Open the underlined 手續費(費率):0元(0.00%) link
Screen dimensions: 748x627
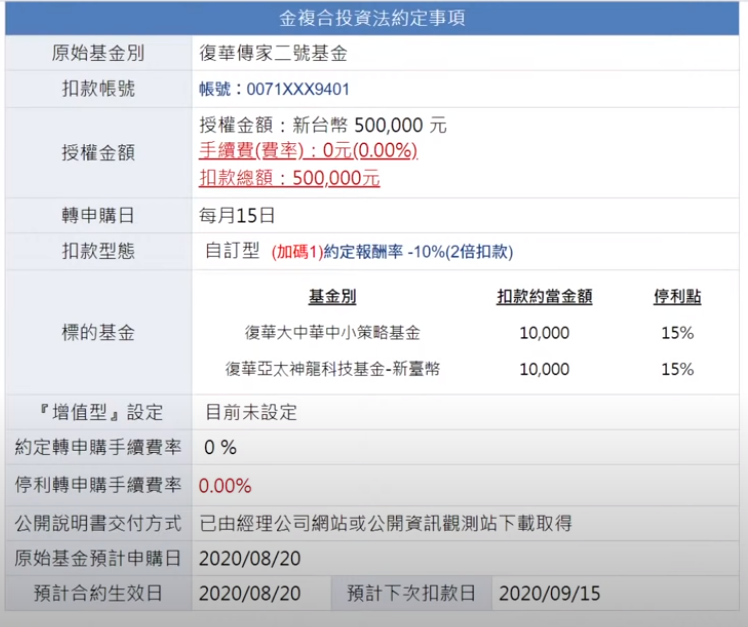point(308,151)
